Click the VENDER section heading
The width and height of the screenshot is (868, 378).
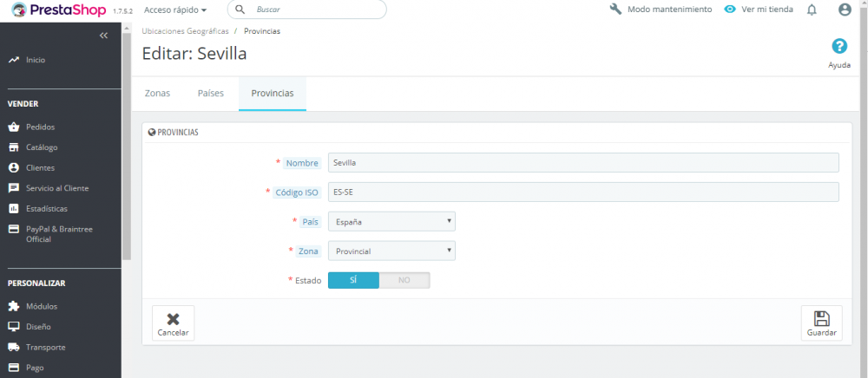(x=23, y=104)
